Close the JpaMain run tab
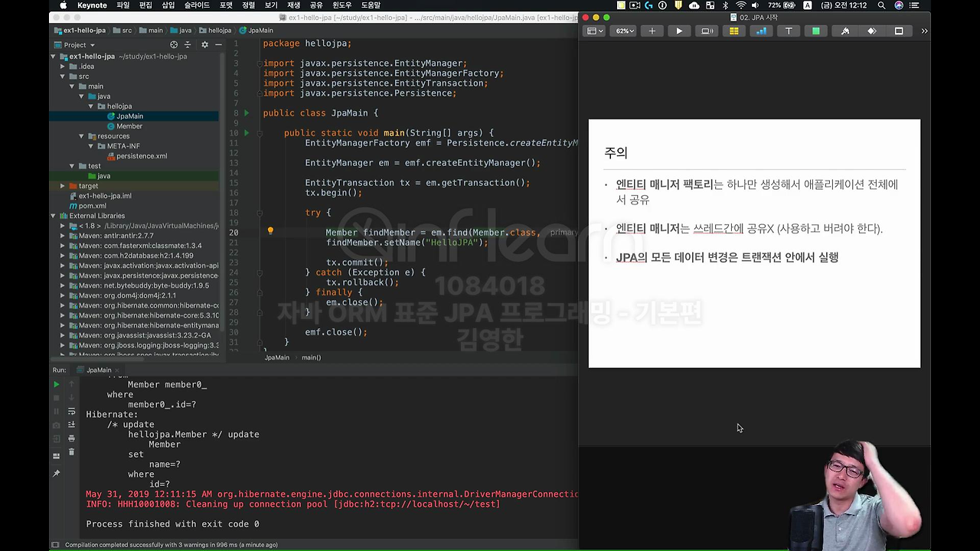This screenshot has height=551, width=980. pyautogui.click(x=119, y=370)
